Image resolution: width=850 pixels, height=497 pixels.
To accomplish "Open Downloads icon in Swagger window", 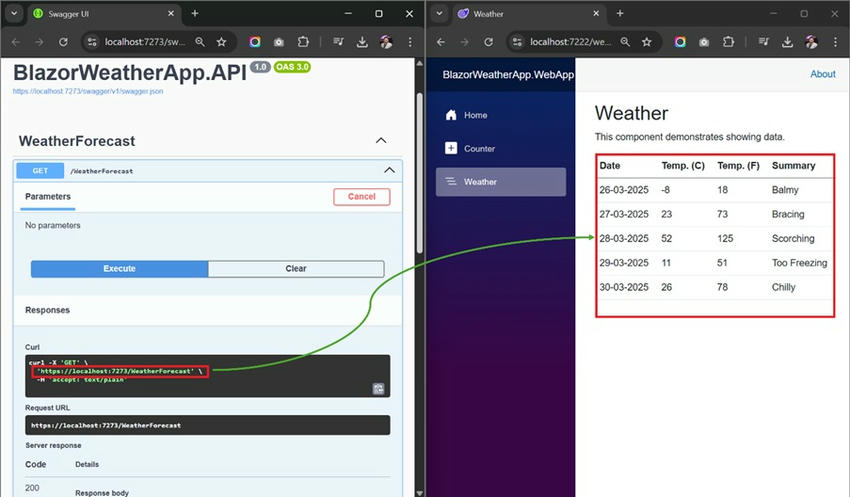I will [362, 42].
